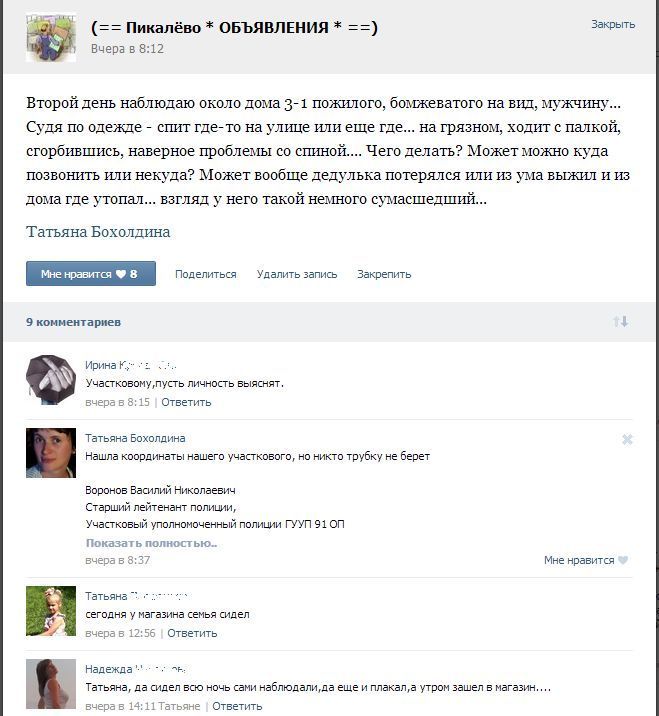
Task: Open the Пикалёво ОБЪЯВЛЕНИЯ group avatar
Action: point(51,37)
